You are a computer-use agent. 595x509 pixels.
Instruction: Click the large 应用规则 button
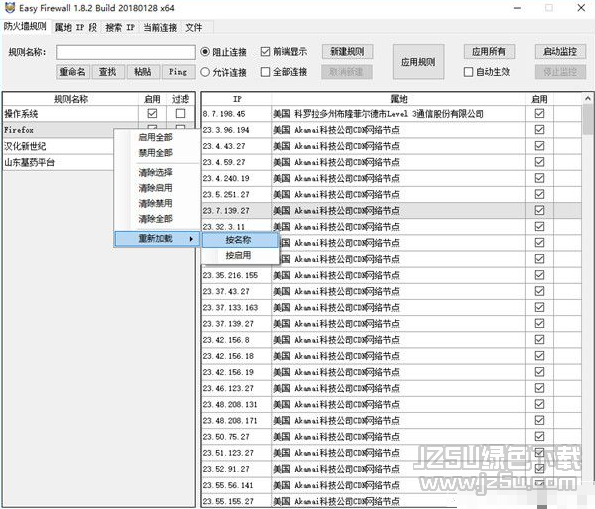click(x=418, y=62)
